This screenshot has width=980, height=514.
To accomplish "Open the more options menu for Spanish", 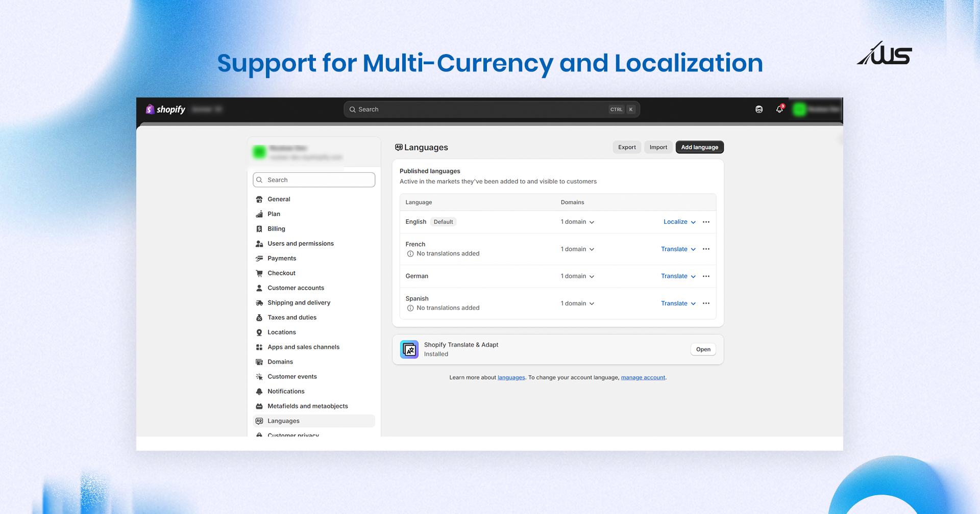I will click(x=706, y=303).
